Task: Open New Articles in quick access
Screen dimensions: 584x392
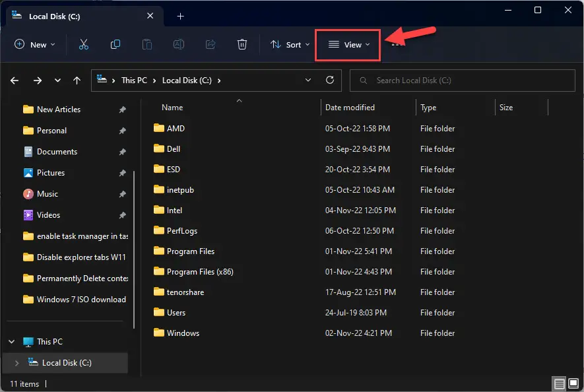Action: pyautogui.click(x=51, y=109)
